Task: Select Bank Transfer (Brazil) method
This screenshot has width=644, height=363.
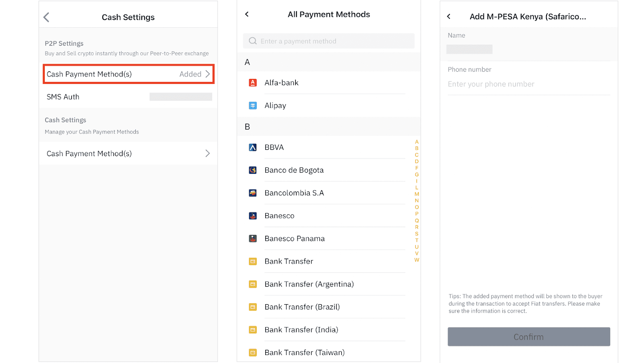Action: pyautogui.click(x=328, y=307)
